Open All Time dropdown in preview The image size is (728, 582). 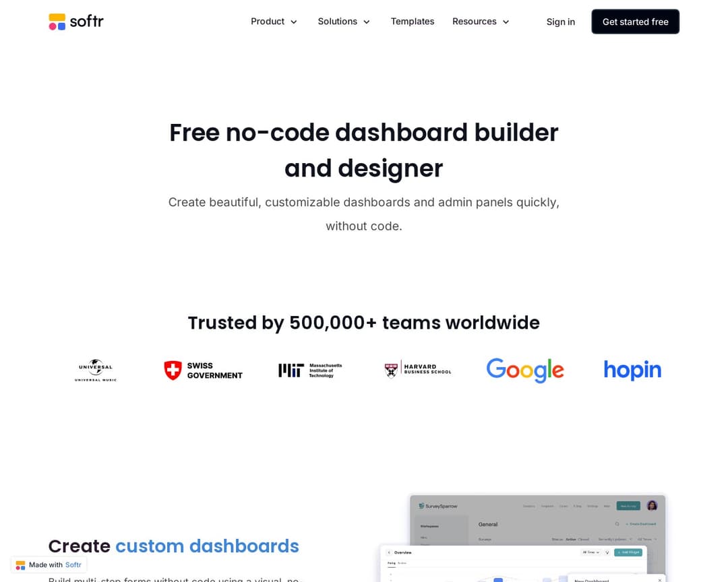[591, 552]
